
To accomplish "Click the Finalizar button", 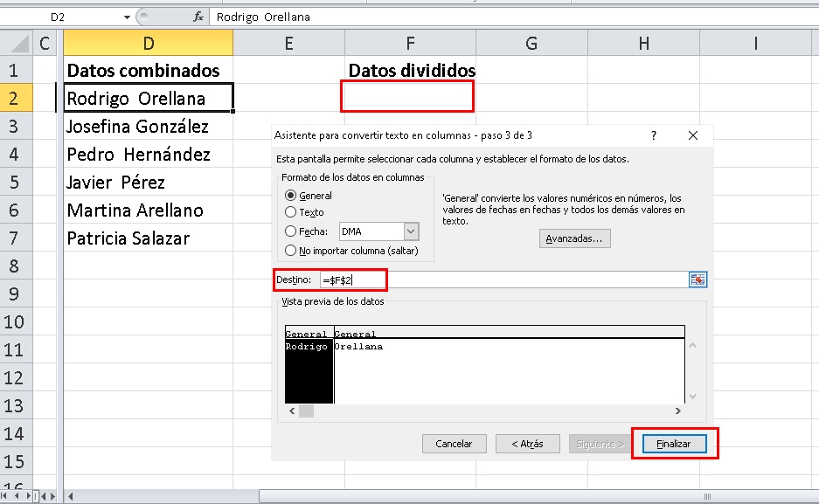I will click(673, 444).
